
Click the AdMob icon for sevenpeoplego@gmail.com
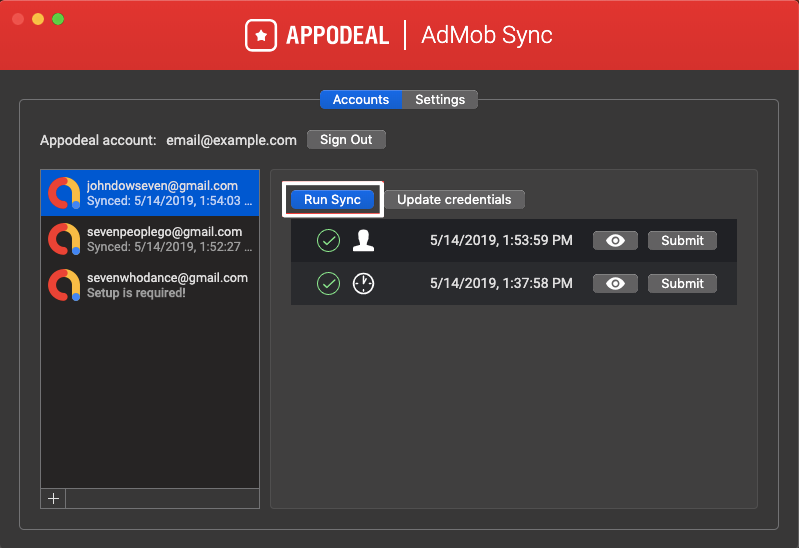(65, 239)
